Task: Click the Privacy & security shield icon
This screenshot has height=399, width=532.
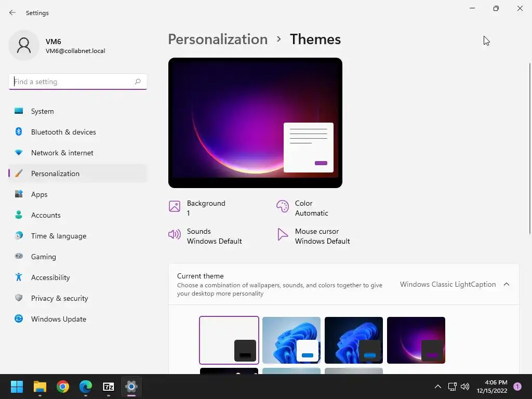Action: 19,298
